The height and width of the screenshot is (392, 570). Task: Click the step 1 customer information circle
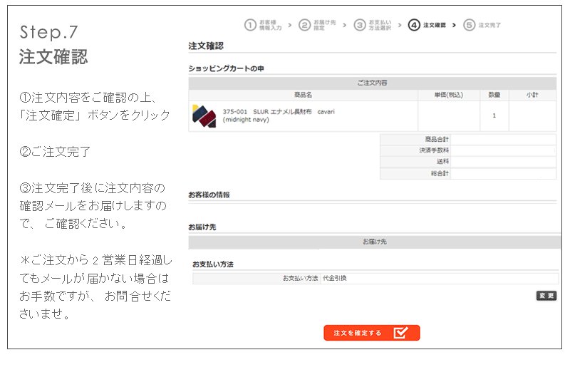pos(250,25)
